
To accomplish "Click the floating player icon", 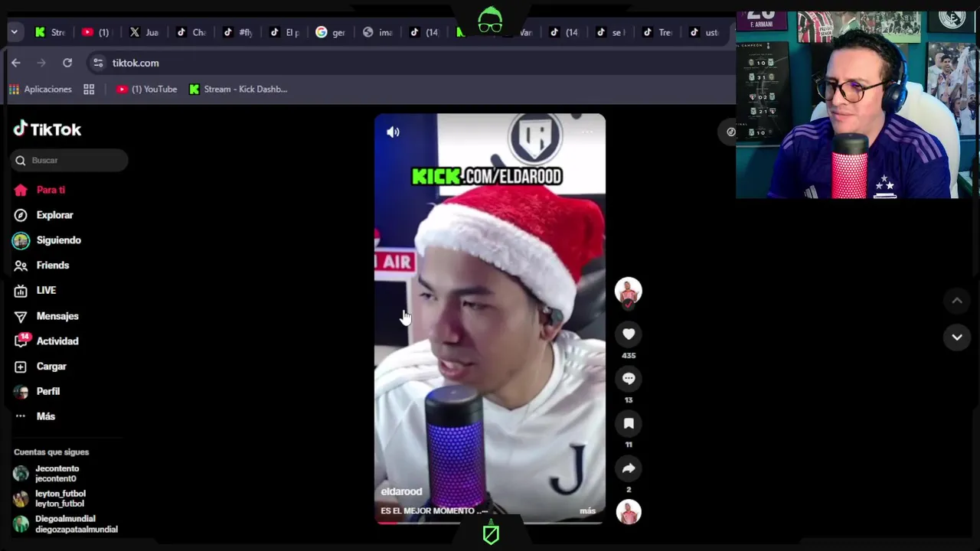I will pyautogui.click(x=730, y=132).
